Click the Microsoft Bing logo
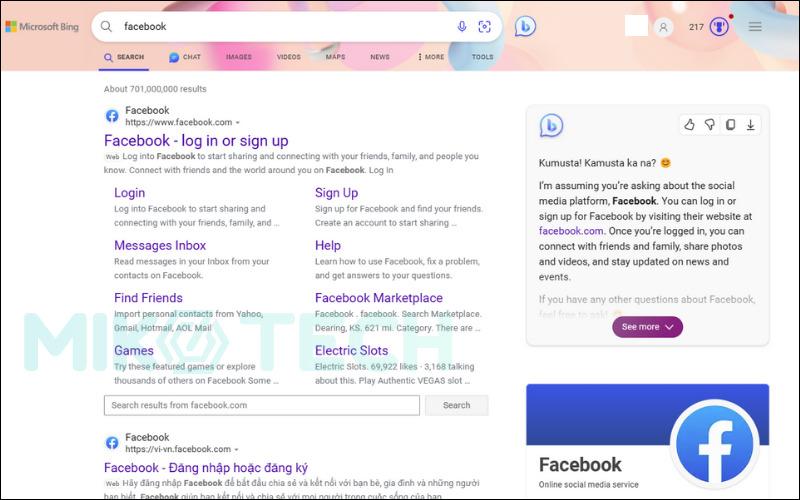The height and width of the screenshot is (500, 800). pyautogui.click(x=42, y=27)
